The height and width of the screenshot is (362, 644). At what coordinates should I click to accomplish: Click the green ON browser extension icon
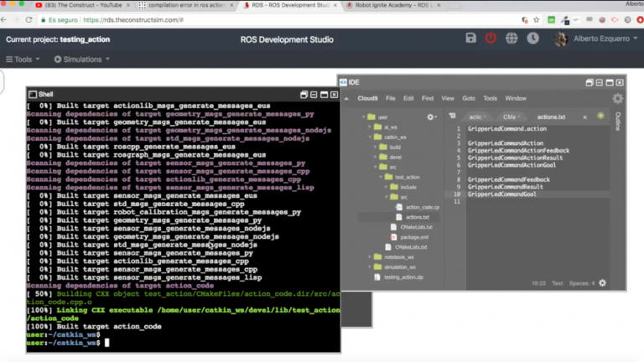(x=551, y=20)
